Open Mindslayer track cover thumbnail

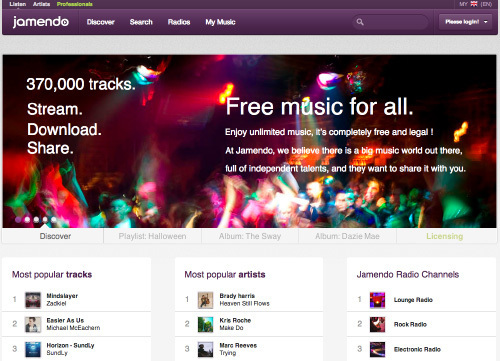tap(33, 300)
